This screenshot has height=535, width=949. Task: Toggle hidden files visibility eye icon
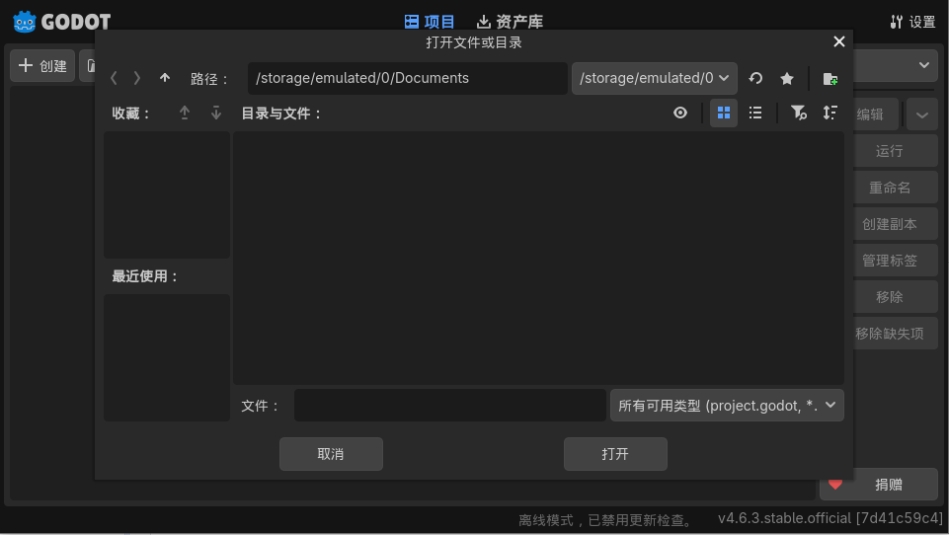coord(680,113)
